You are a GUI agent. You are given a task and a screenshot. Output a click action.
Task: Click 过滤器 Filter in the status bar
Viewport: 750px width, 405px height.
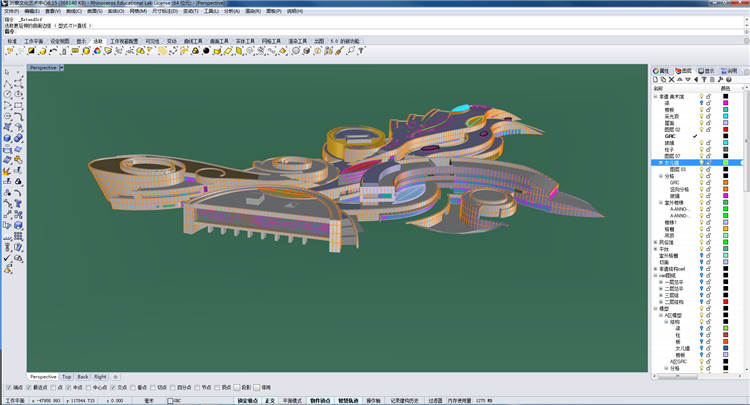(x=436, y=401)
